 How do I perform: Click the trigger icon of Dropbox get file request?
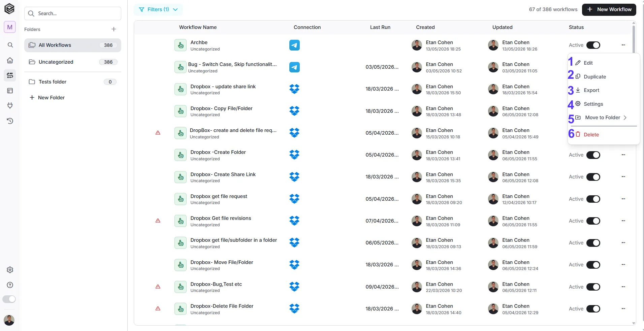click(181, 199)
